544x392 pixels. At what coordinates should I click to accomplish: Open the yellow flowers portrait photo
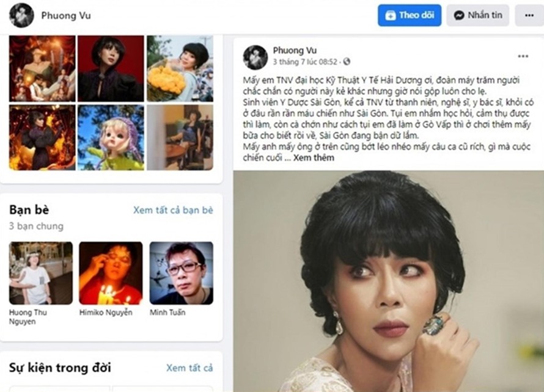point(180,68)
